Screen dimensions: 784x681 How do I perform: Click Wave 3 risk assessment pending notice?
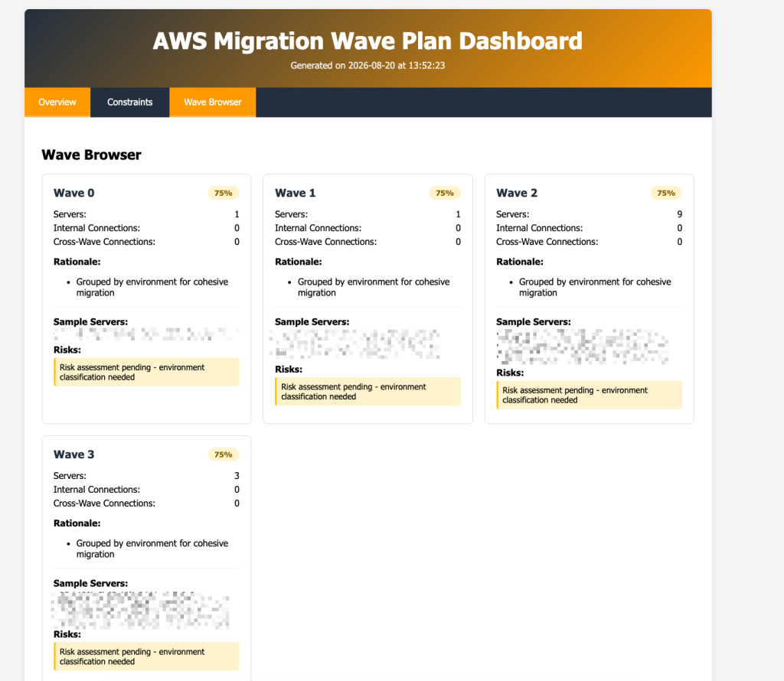tap(146, 657)
